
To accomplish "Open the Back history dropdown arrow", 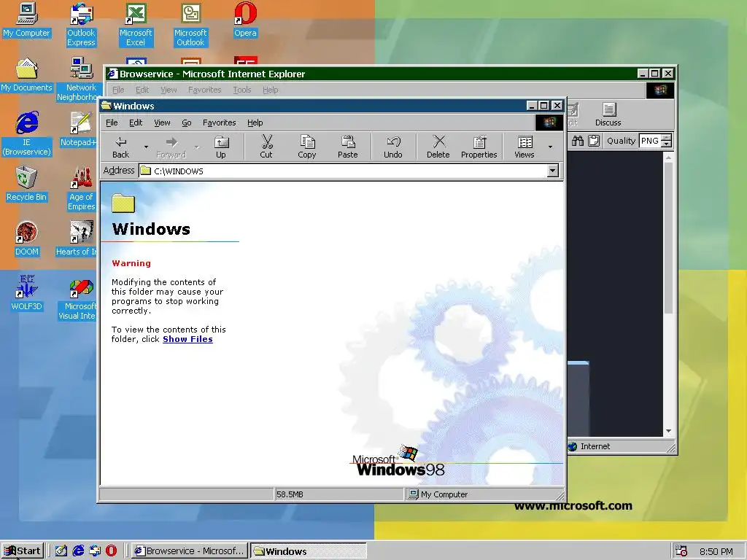I will [x=146, y=147].
